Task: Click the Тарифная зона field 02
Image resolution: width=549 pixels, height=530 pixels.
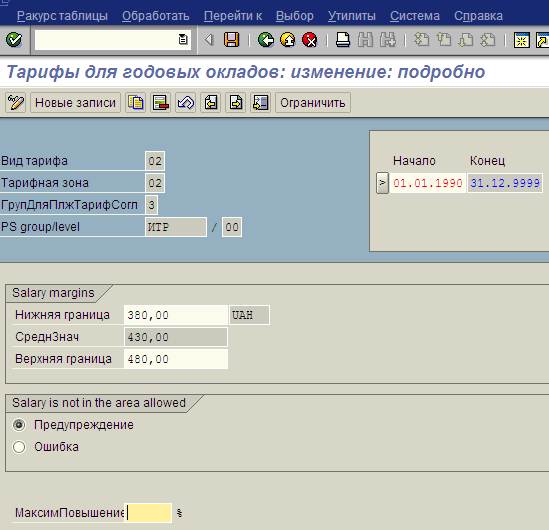Action: 155,183
